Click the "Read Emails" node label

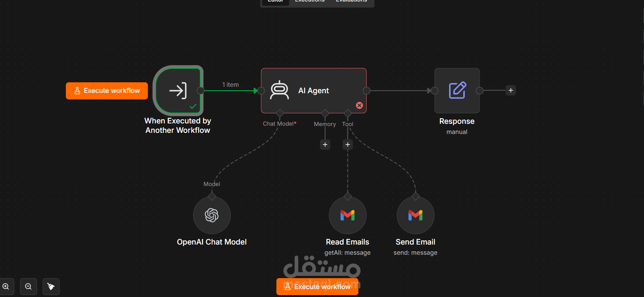[347, 242]
